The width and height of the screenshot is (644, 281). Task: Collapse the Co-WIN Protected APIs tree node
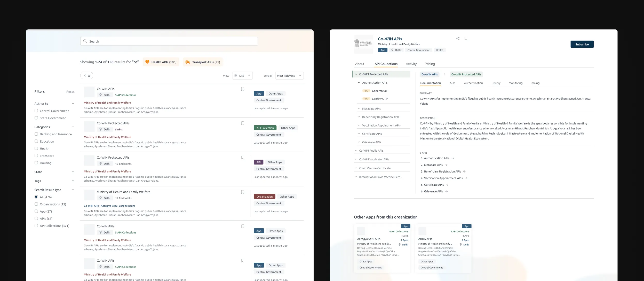[x=356, y=74]
